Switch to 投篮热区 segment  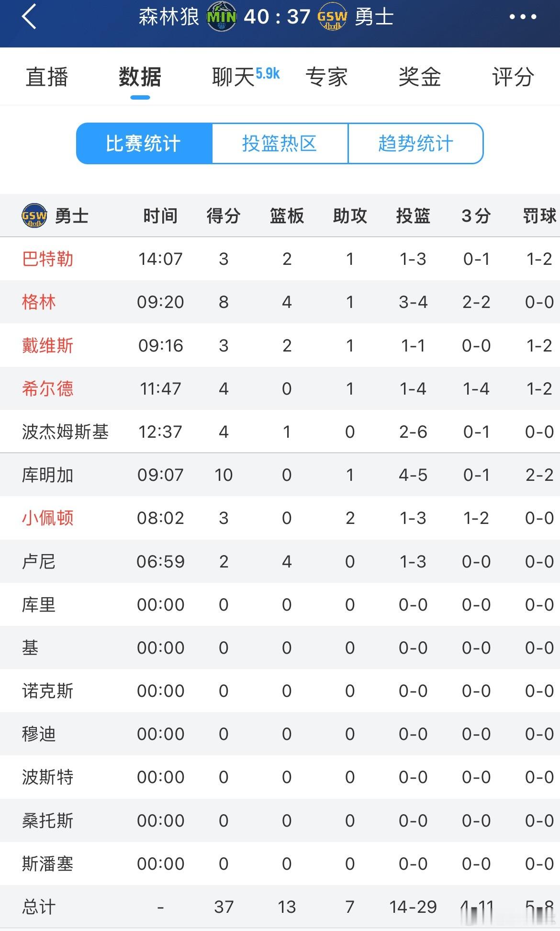tap(280, 143)
